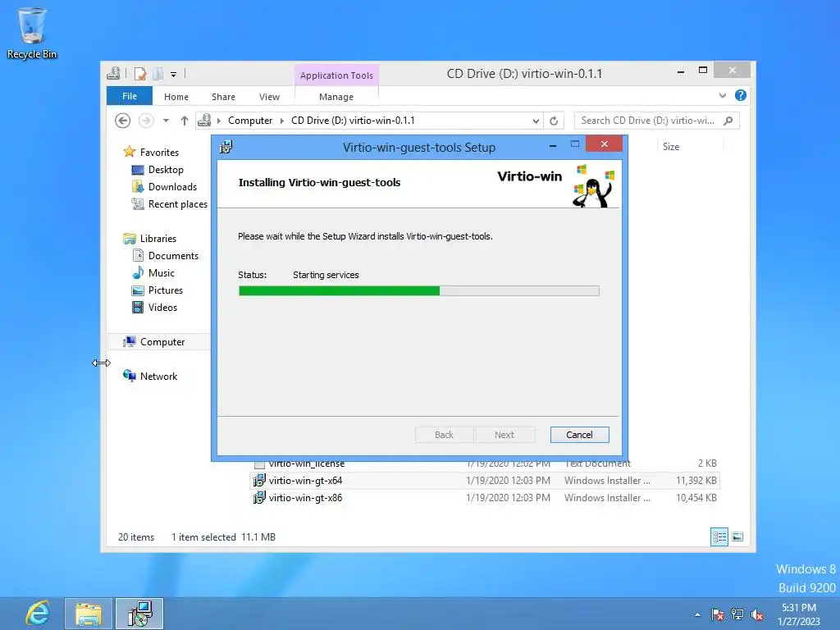The height and width of the screenshot is (630, 840).
Task: Click the Windows Installer taskbar icon
Action: click(x=139, y=614)
